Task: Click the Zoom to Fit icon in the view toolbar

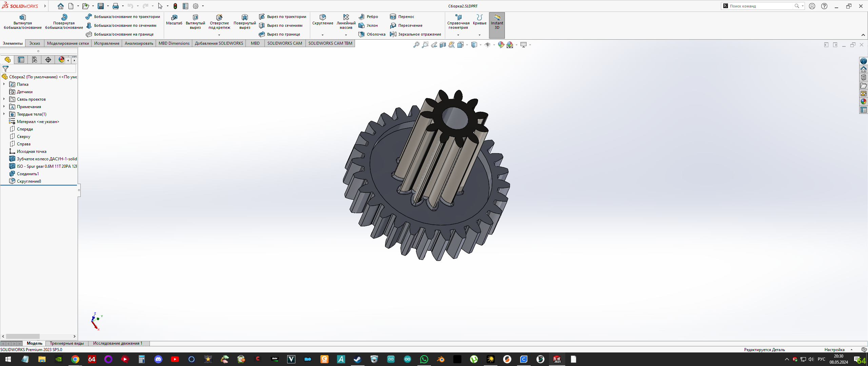Action: click(416, 45)
